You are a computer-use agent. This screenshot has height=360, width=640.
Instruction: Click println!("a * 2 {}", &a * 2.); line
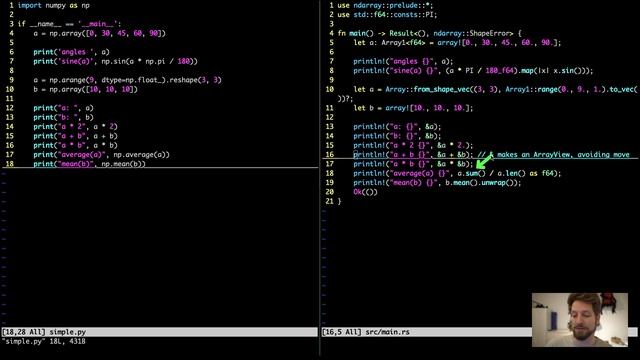413,145
